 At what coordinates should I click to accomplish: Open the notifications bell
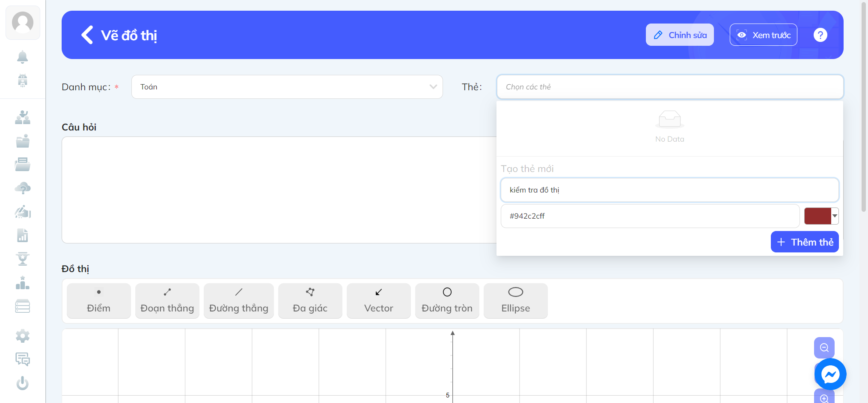click(x=23, y=57)
